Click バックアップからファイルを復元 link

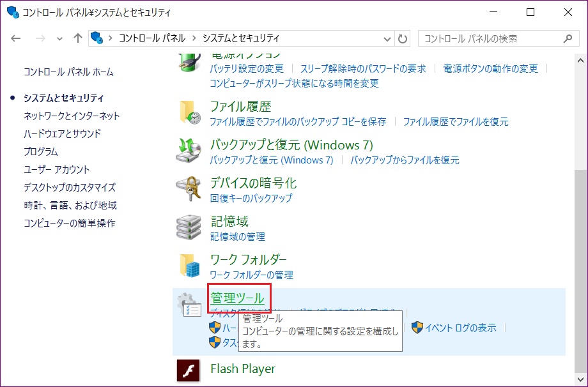pos(405,160)
